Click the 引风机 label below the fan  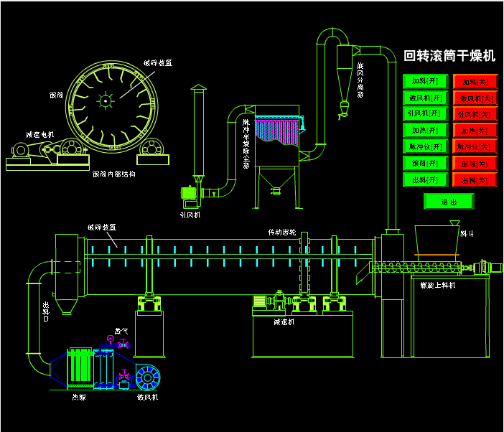click(190, 215)
